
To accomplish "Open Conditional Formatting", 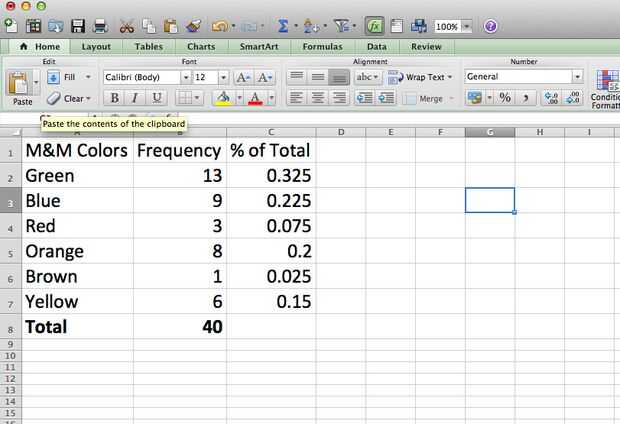I will click(x=606, y=89).
